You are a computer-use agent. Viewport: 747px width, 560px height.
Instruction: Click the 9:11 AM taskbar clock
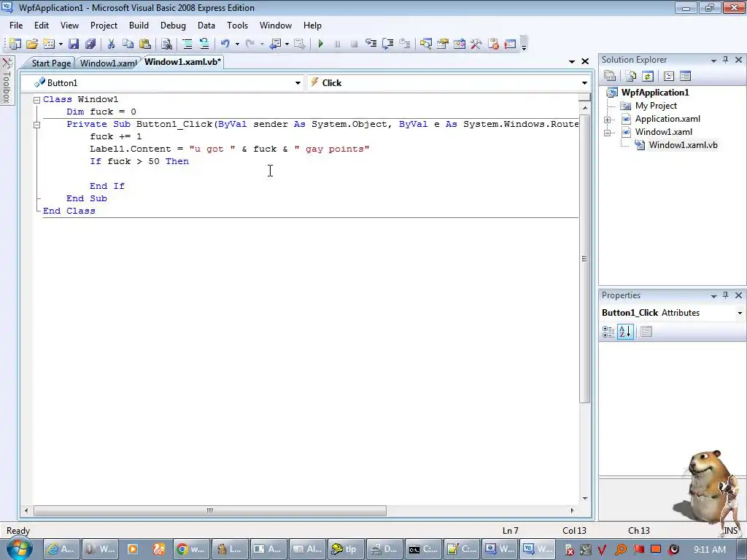pyautogui.click(x=710, y=550)
